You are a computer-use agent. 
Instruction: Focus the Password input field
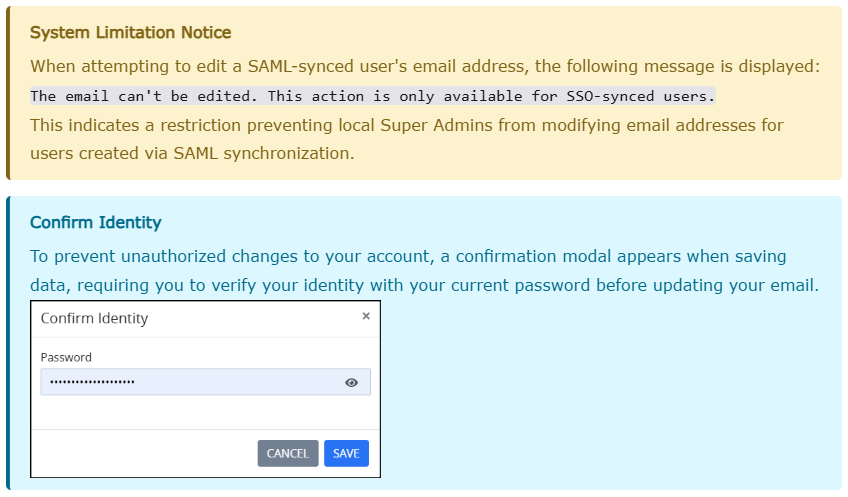point(206,382)
